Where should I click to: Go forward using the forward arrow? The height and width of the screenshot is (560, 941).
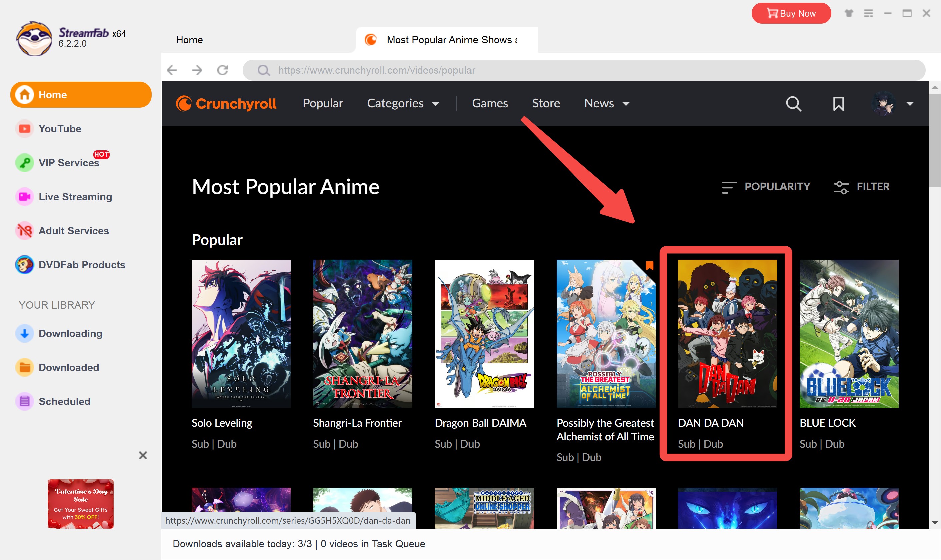(x=197, y=70)
